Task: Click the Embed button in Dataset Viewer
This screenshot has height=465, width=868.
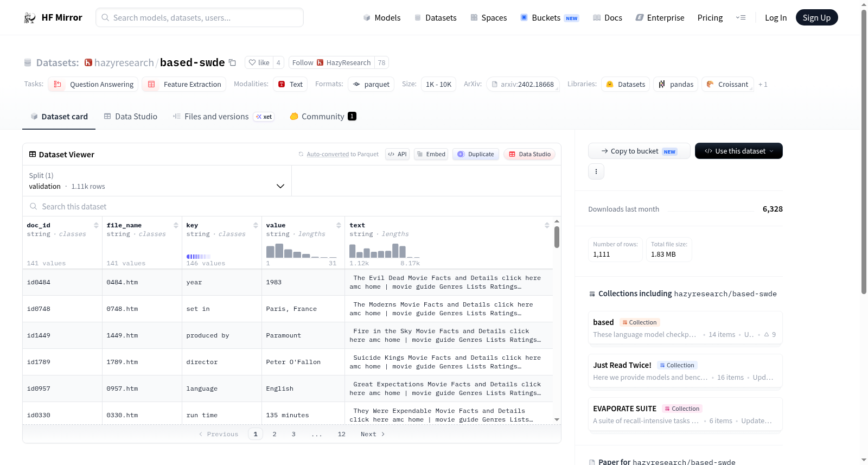Action: (431, 154)
